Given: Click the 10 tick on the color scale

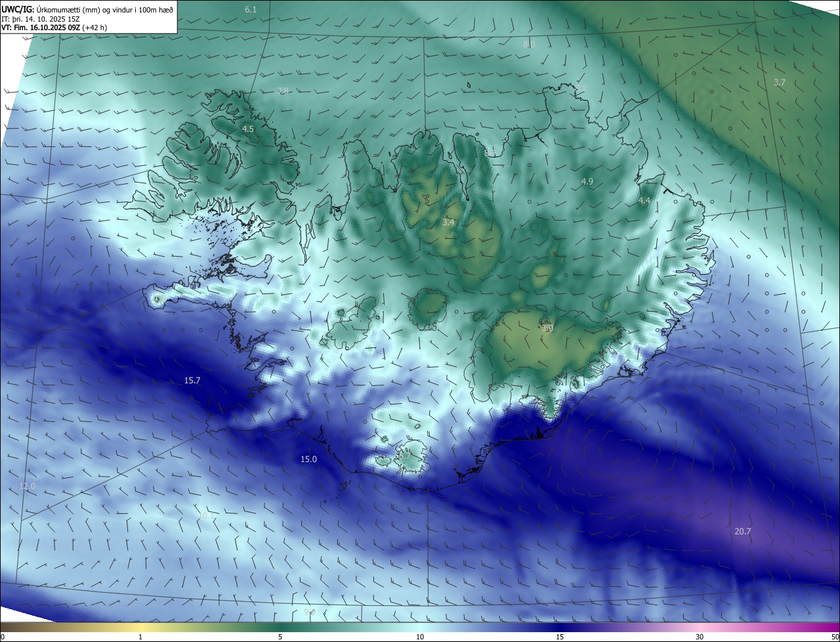Looking at the screenshot, I should coord(420,637).
